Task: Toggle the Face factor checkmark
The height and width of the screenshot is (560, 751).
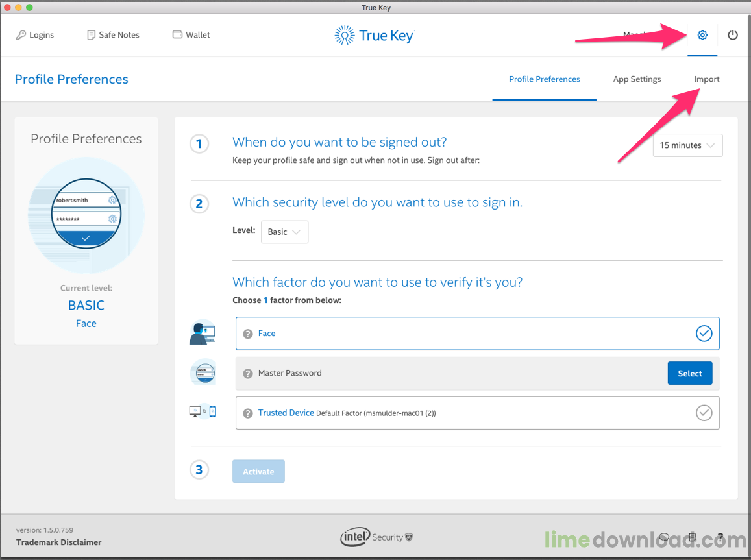Action: 704,333
